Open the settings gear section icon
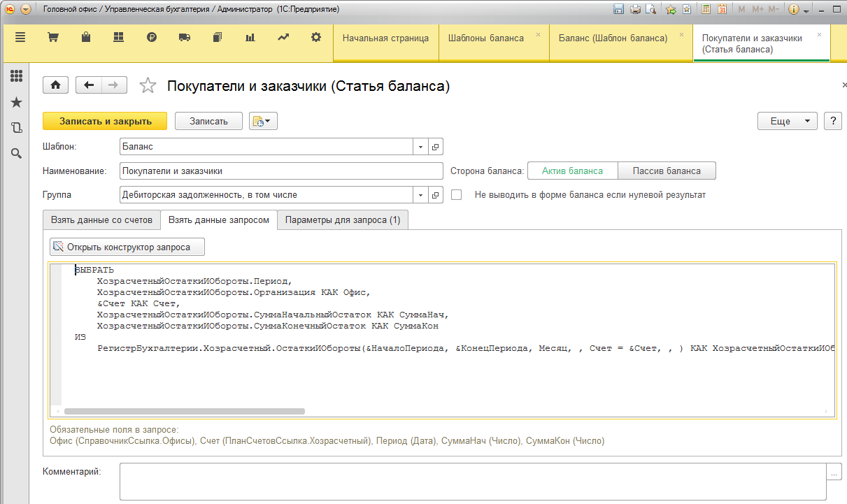Viewport: 847px width, 504px height. coord(315,38)
